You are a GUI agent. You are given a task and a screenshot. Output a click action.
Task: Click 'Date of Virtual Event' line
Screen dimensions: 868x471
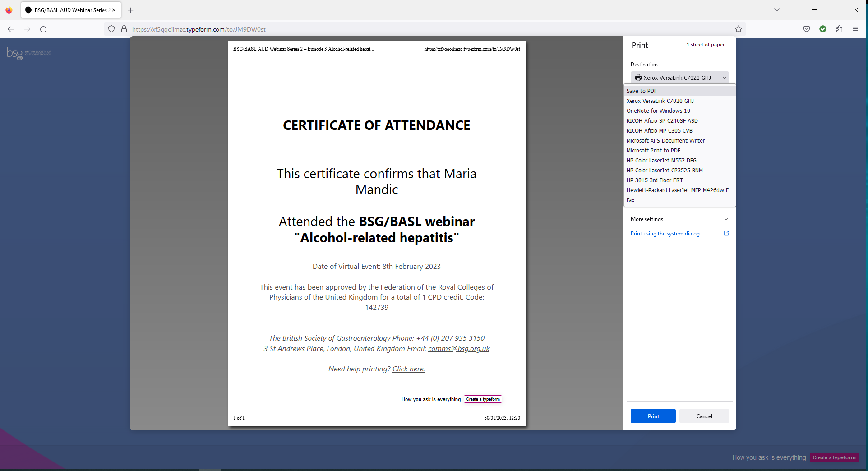(377, 266)
